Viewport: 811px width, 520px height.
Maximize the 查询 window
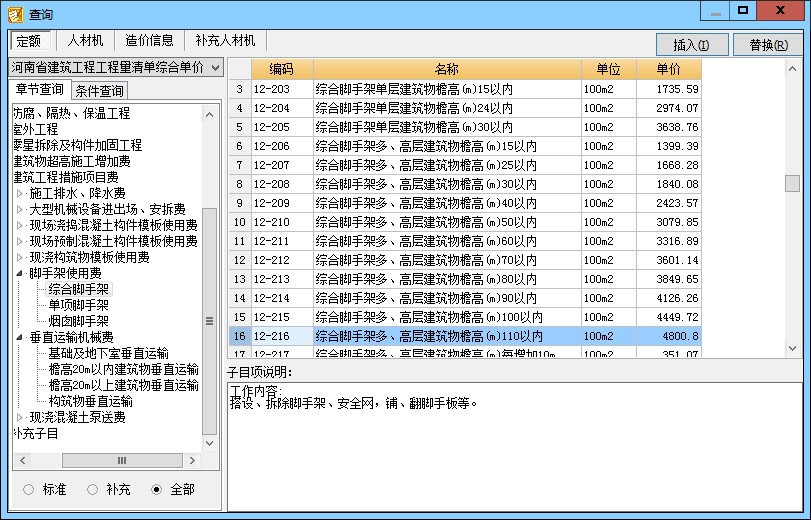coord(743,11)
